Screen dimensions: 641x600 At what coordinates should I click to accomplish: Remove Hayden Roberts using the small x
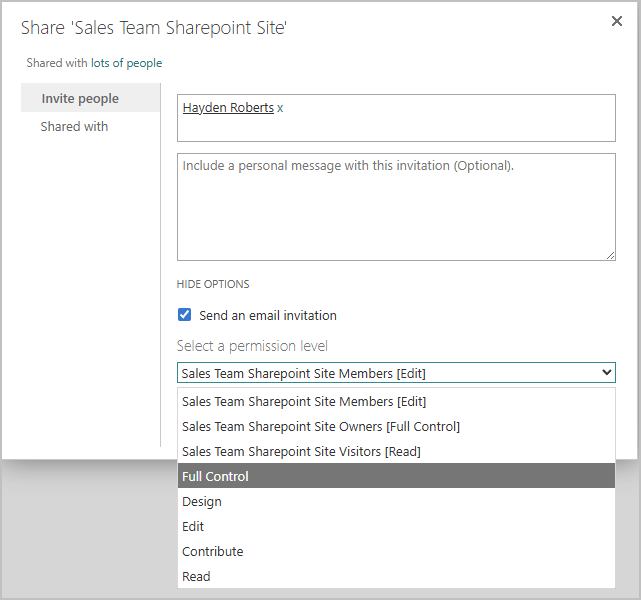tap(281, 108)
